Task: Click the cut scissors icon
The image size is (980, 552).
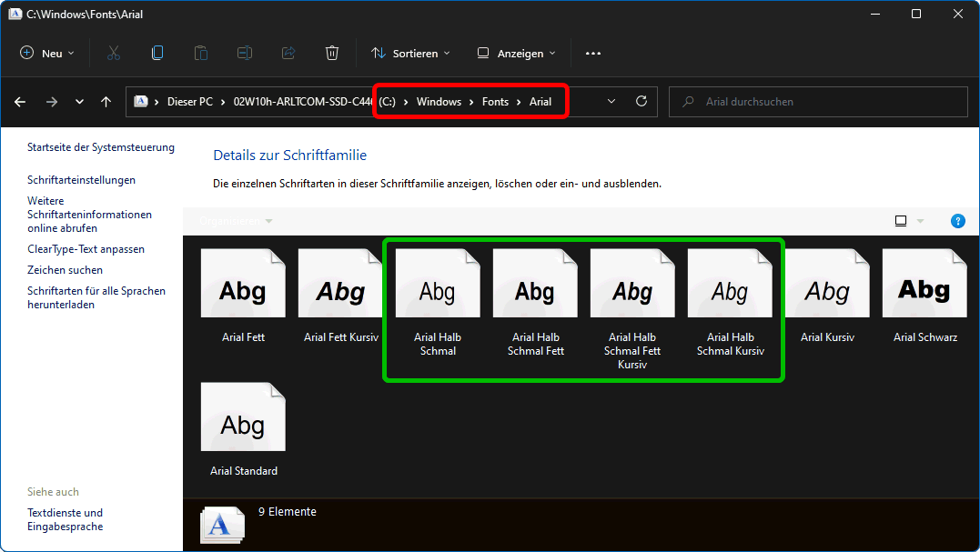Action: 114,54
